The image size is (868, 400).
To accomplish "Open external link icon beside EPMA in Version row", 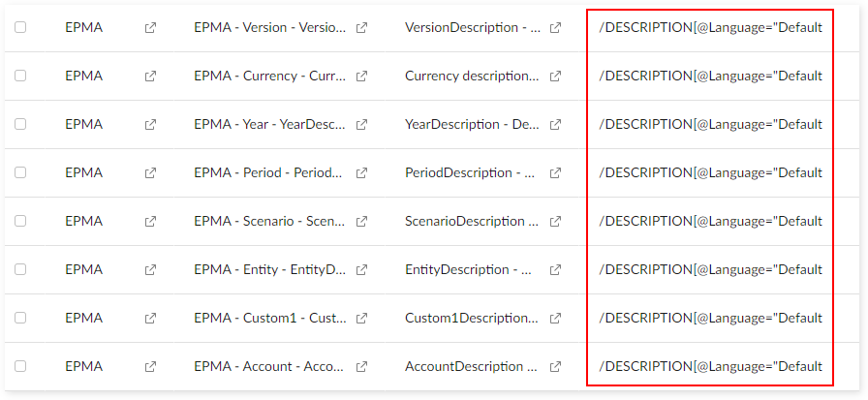I will pyautogui.click(x=150, y=28).
